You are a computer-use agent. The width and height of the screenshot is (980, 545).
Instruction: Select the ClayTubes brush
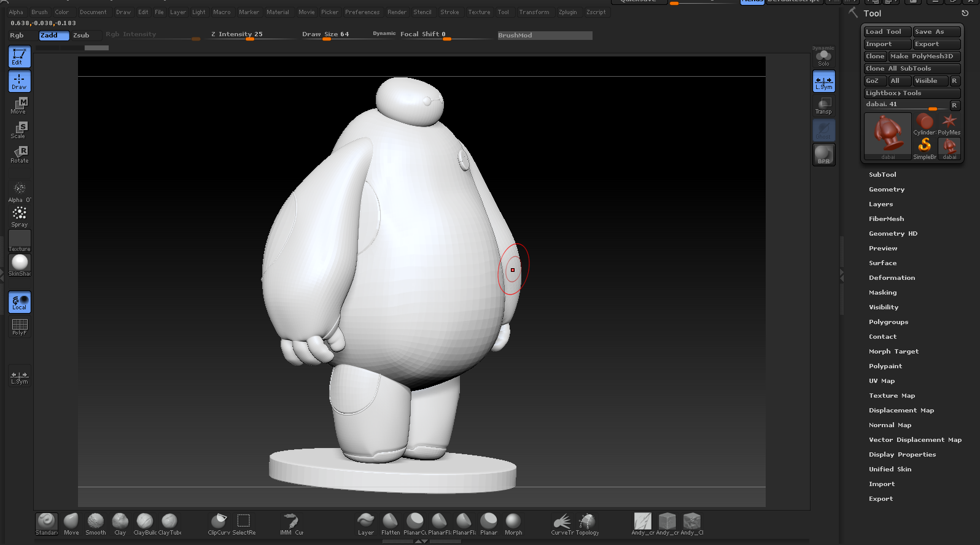pos(169,524)
